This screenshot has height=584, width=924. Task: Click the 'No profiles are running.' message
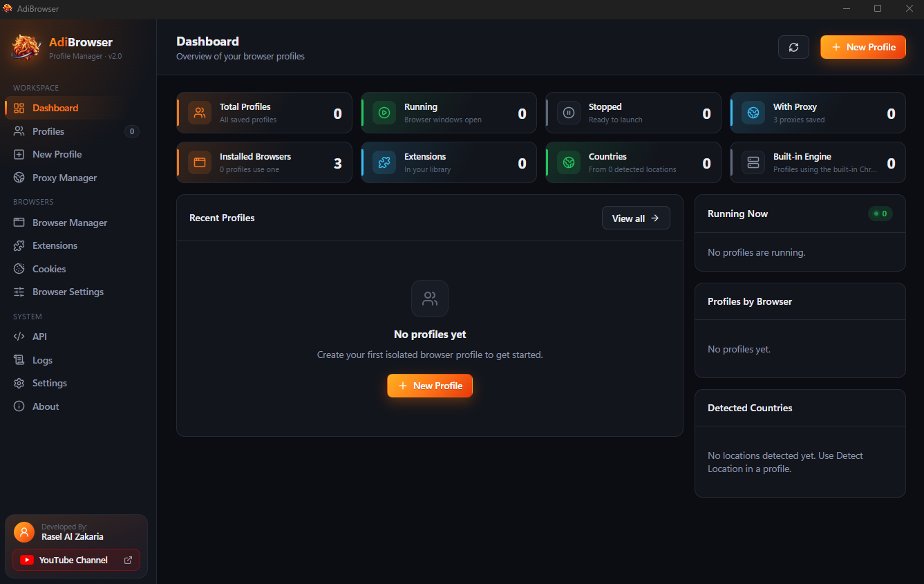(757, 252)
